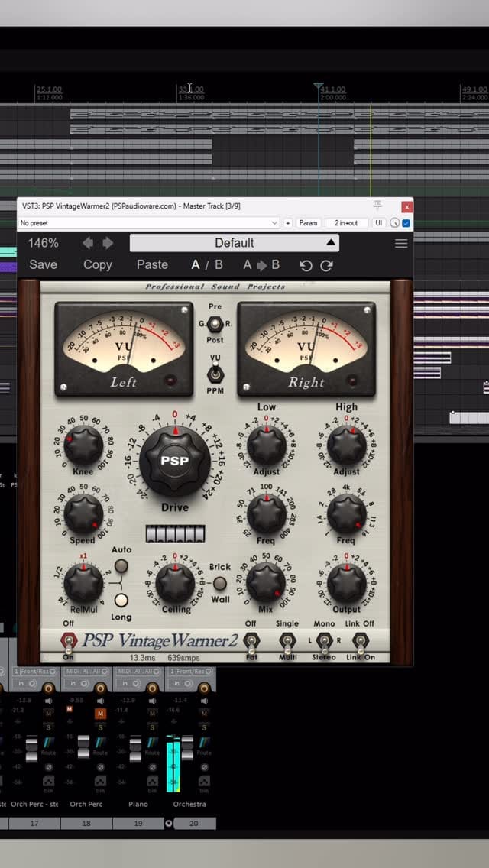This screenshot has width=489, height=868.
Task: Switch to the B setting in A / B
Action: pos(219,264)
